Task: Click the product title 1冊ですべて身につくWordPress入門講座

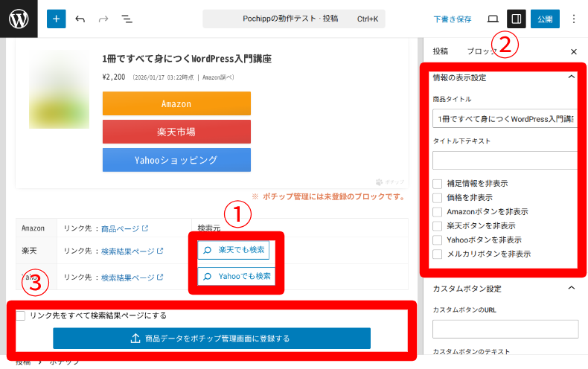Action: point(187,59)
